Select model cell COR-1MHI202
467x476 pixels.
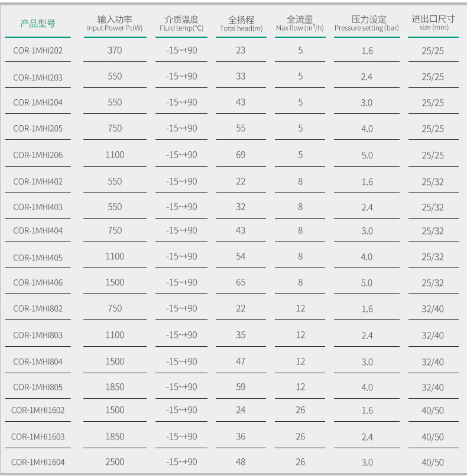coord(38,51)
